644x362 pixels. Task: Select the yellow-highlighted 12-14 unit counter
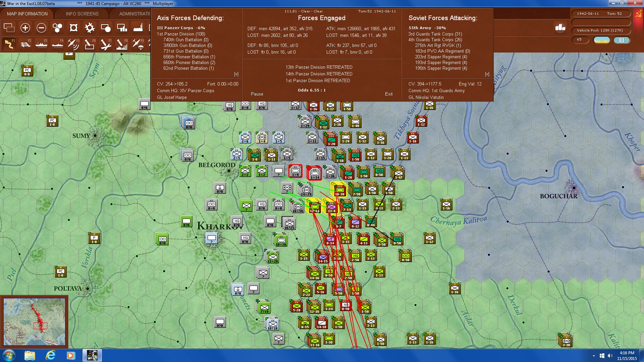tap(314, 206)
